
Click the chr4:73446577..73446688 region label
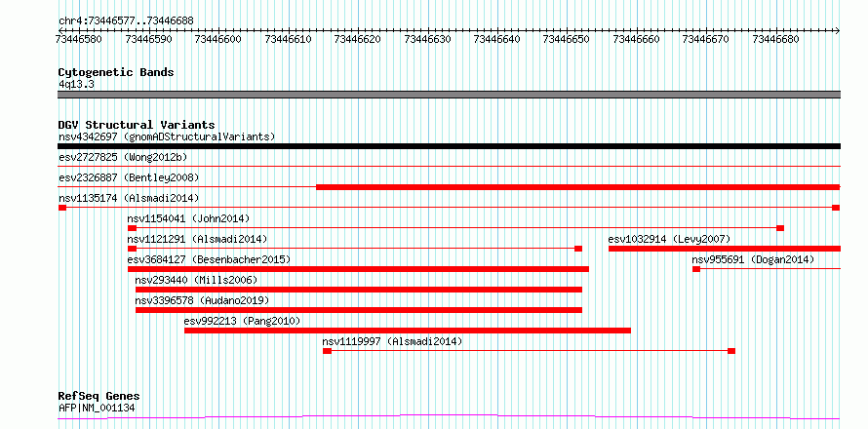(x=126, y=21)
